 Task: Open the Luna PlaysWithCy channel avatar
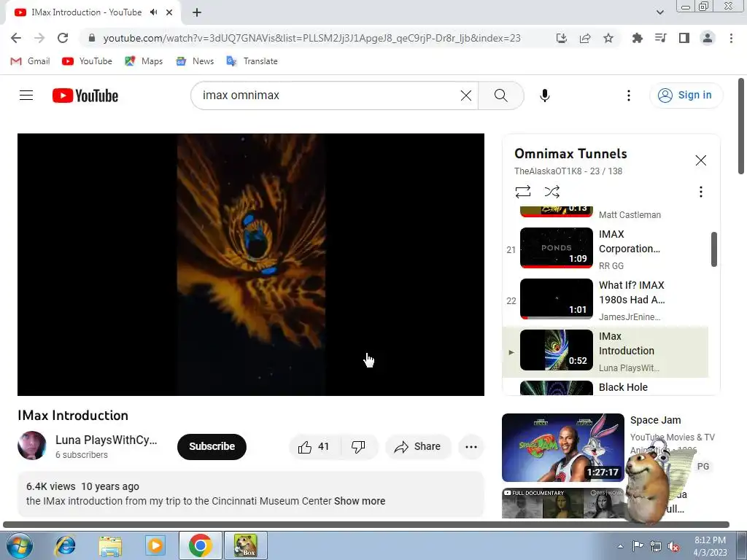pyautogui.click(x=32, y=446)
